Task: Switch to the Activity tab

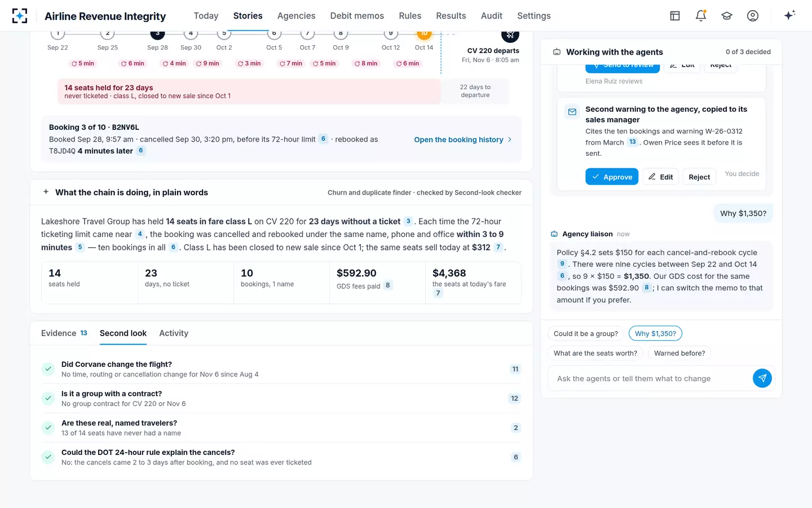Action: click(174, 333)
